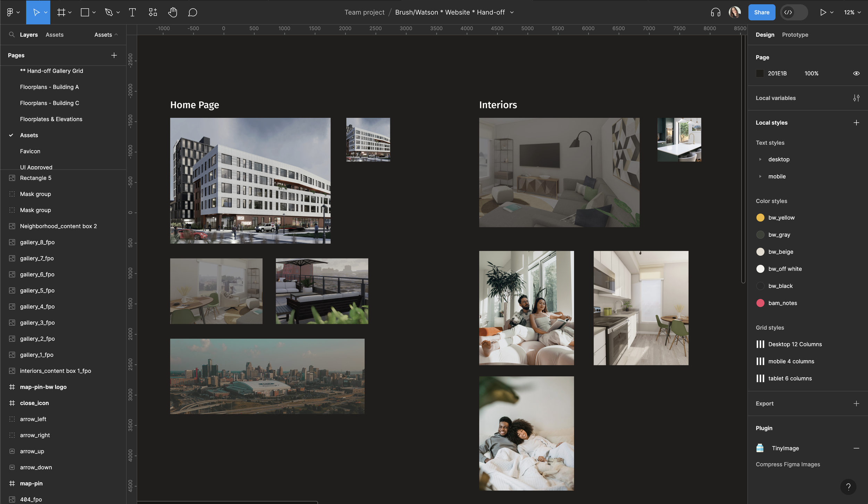Start audio conversation headphones icon
The width and height of the screenshot is (868, 504).
click(x=715, y=12)
